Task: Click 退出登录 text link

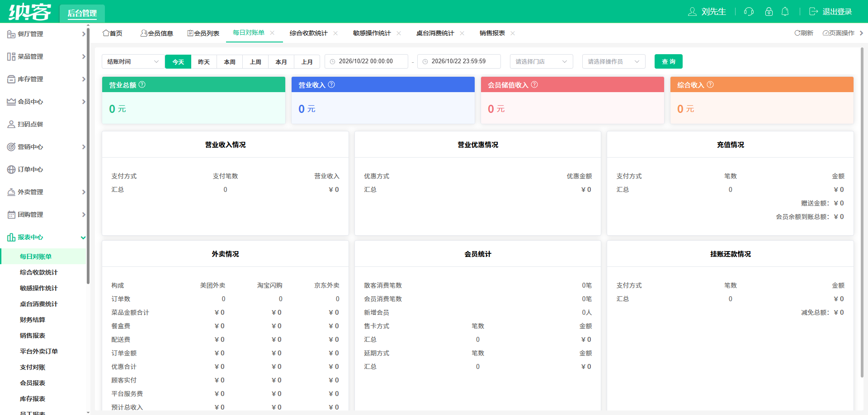Action: pyautogui.click(x=837, y=12)
